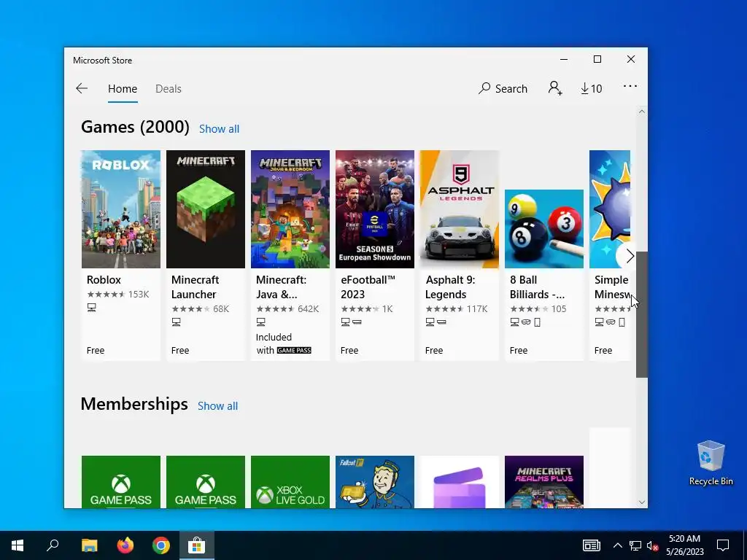Open the Windows Start menu

(x=18, y=545)
